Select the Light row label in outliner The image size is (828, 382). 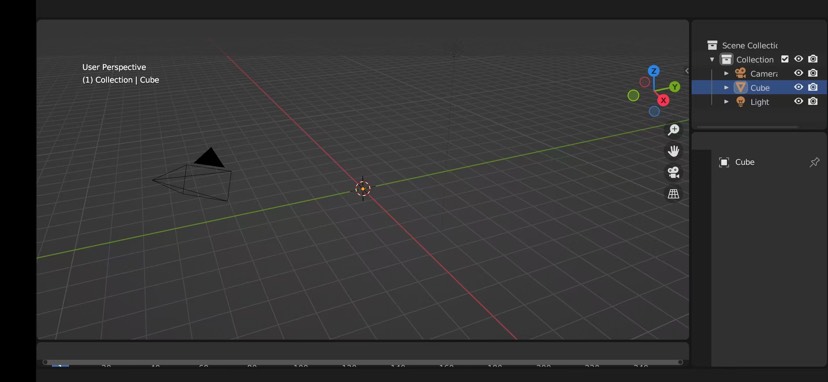(760, 102)
